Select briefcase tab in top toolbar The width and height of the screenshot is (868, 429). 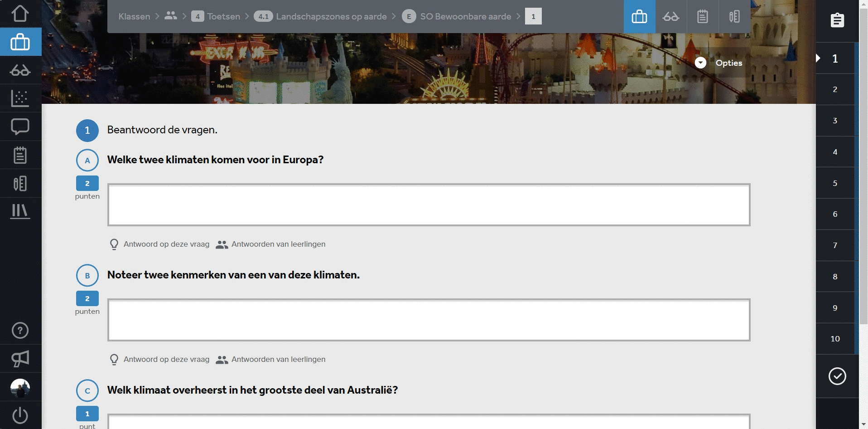tap(639, 16)
